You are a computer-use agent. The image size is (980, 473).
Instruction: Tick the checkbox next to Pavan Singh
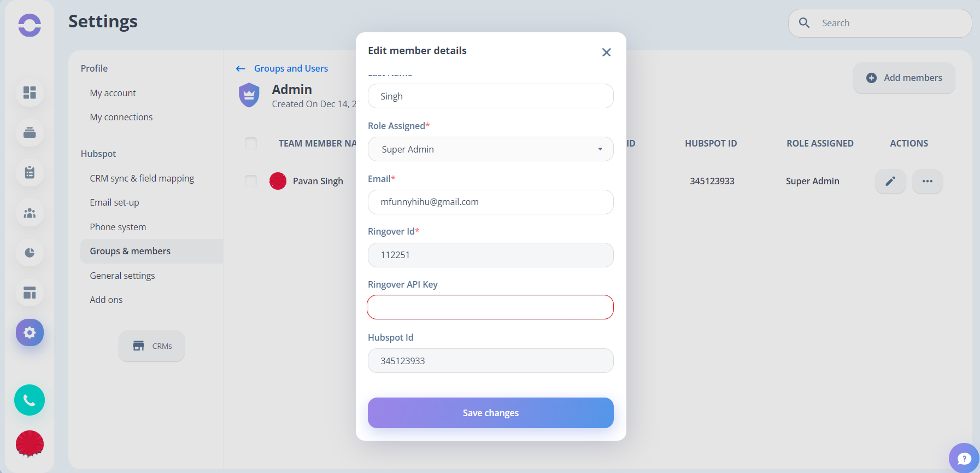pyautogui.click(x=251, y=181)
